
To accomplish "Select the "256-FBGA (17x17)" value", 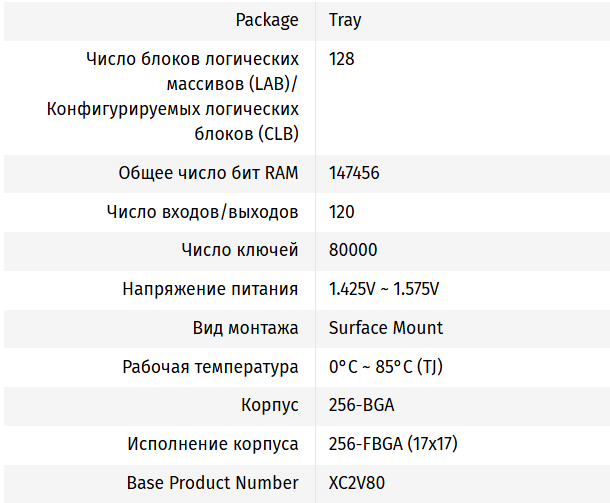I will point(393,444).
